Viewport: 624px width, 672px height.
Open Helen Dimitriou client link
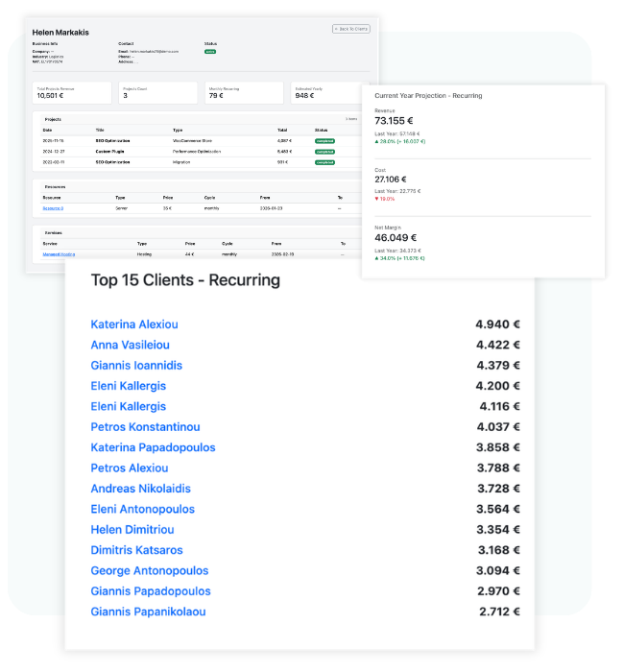click(x=132, y=530)
